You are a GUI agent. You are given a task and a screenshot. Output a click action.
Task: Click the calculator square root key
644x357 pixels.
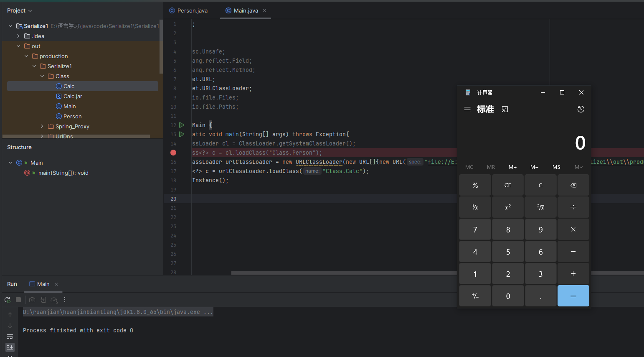[x=540, y=207]
